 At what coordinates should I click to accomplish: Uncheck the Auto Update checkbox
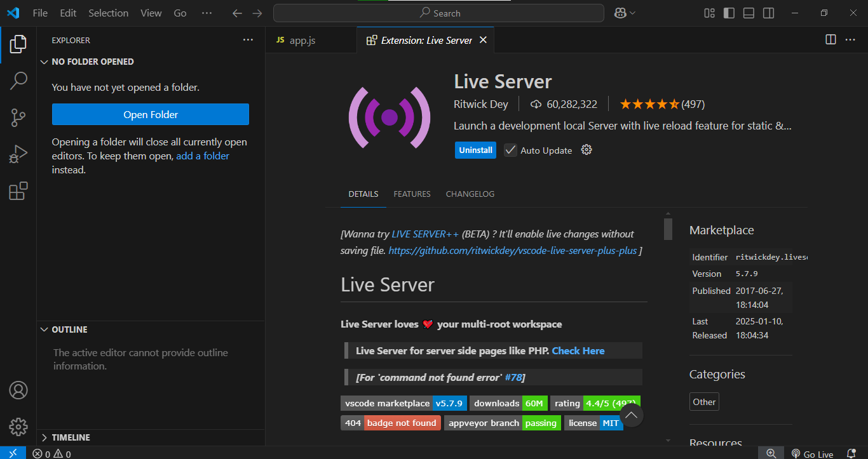click(x=510, y=150)
